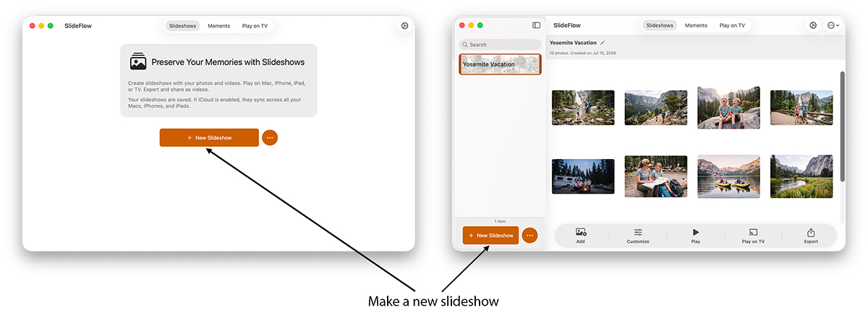Select the yellow kayaks on lake thumbnail

[728, 176]
